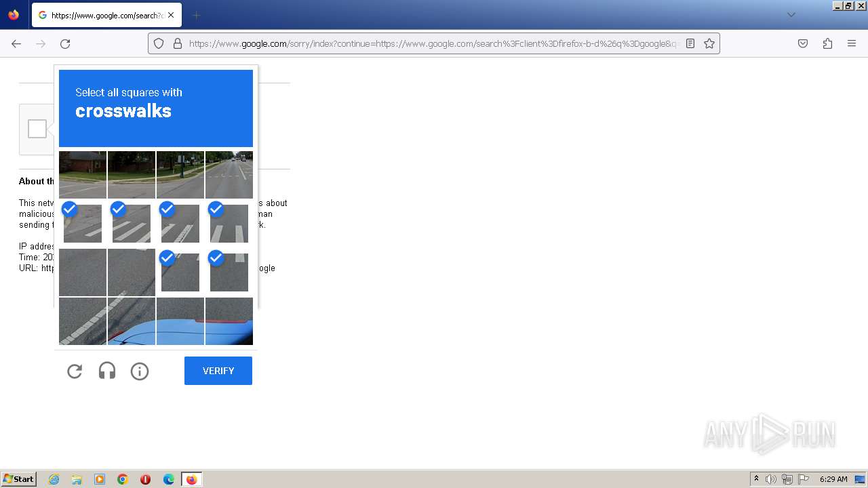Open network status tray icon
Viewport: 868px width, 488px height.
click(787, 479)
